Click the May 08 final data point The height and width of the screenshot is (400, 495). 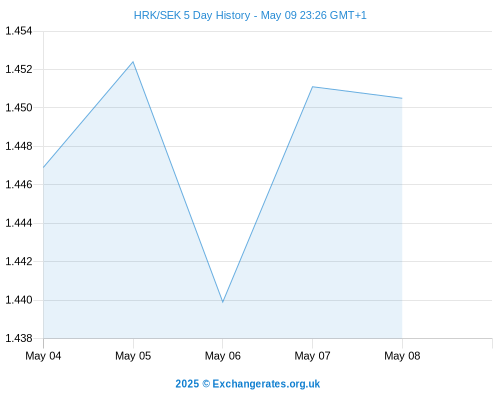click(402, 98)
